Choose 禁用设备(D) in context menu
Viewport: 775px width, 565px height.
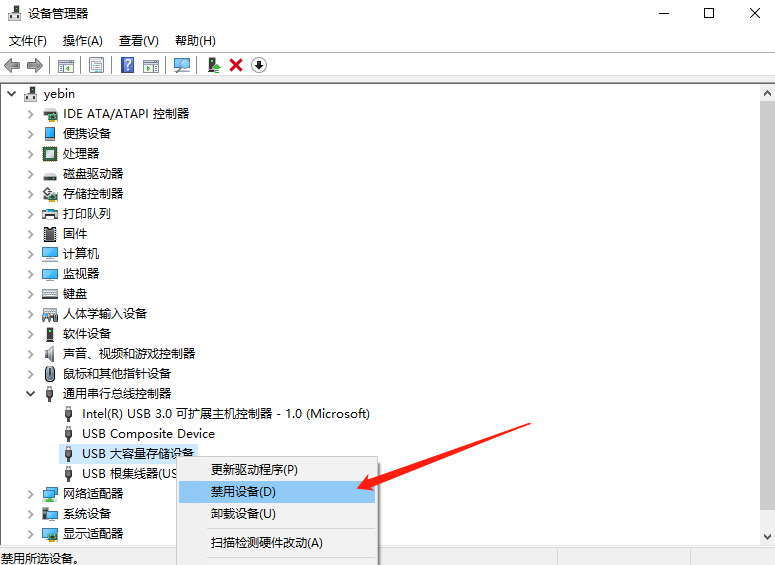277,492
